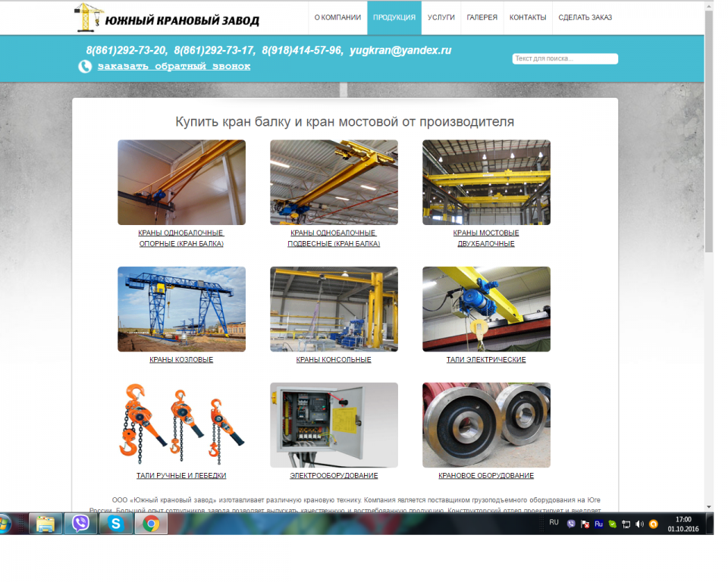Open the Тали электрические link

point(485,360)
